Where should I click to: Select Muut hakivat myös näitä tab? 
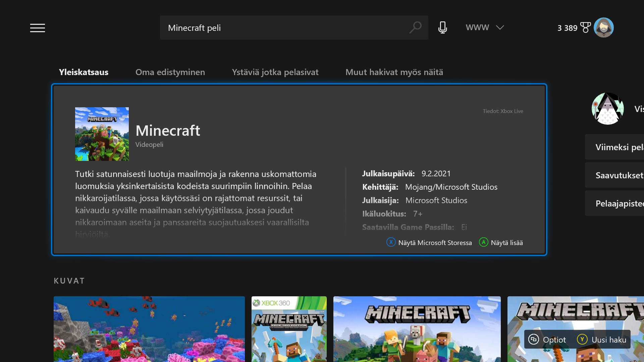(x=394, y=72)
